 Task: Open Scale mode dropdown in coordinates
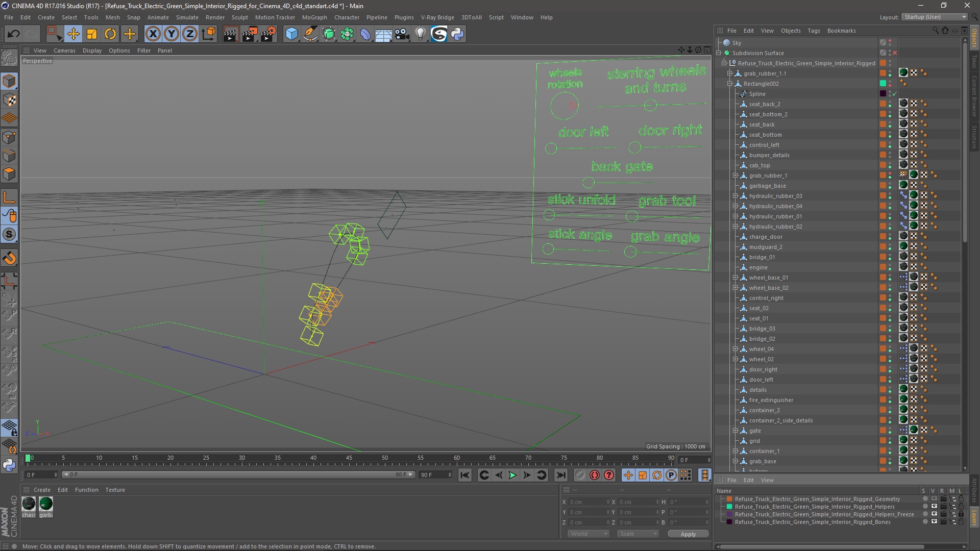pyautogui.click(x=638, y=534)
